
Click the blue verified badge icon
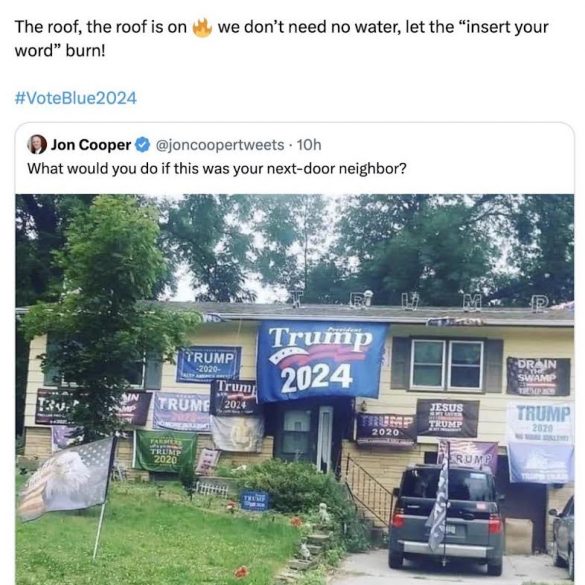pyautogui.click(x=143, y=145)
